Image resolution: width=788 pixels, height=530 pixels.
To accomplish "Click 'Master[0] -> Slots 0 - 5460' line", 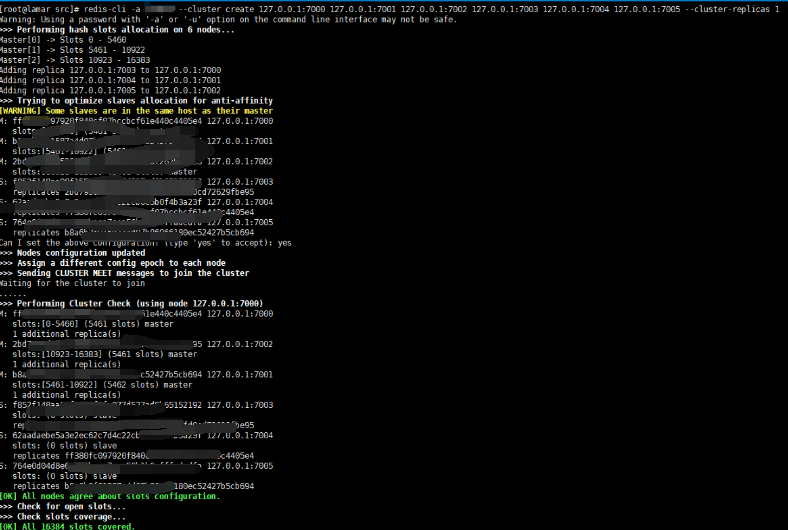I will click(x=63, y=40).
